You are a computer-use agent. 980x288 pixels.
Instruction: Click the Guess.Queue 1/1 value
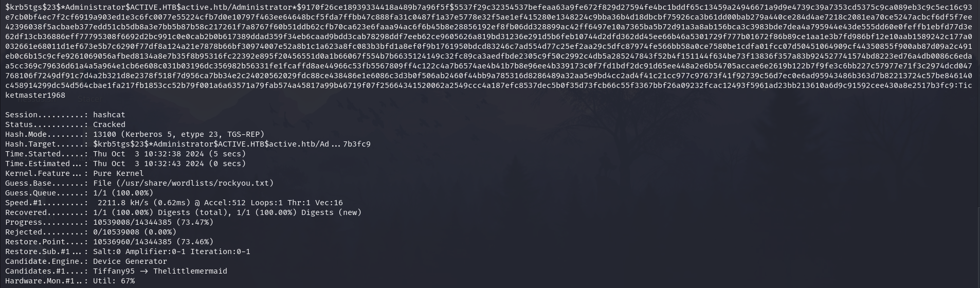[x=123, y=193]
